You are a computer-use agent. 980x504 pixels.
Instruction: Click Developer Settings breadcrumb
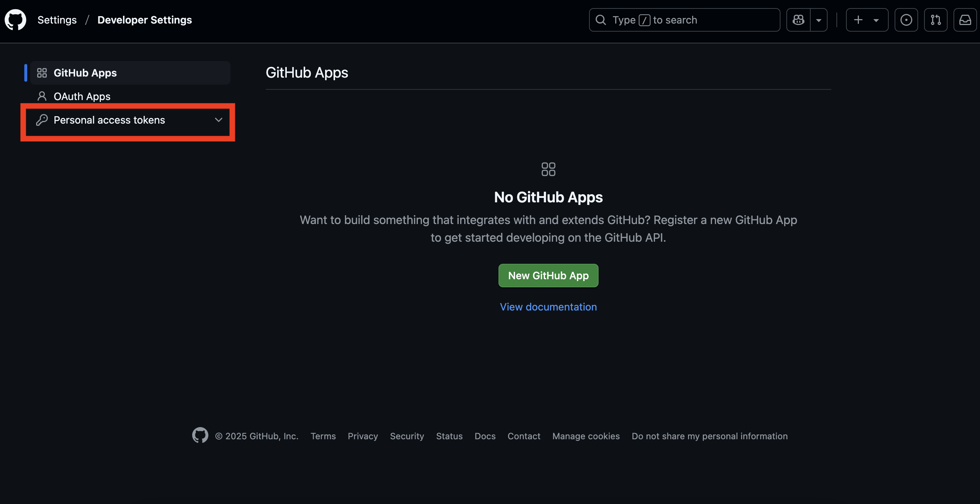pos(145,20)
